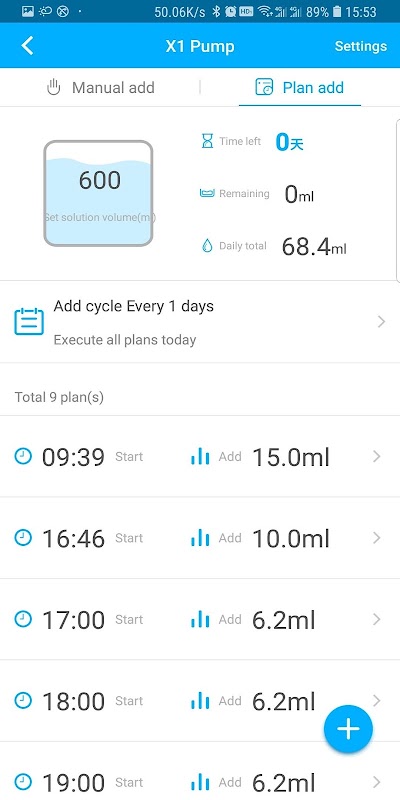Open the 09:39 plan via its chevron
The height and width of the screenshot is (800, 400).
pos(377,456)
